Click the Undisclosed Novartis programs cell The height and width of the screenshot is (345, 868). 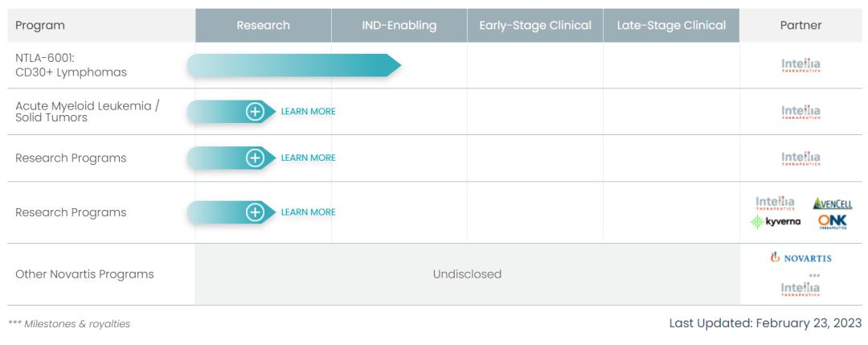click(x=467, y=274)
